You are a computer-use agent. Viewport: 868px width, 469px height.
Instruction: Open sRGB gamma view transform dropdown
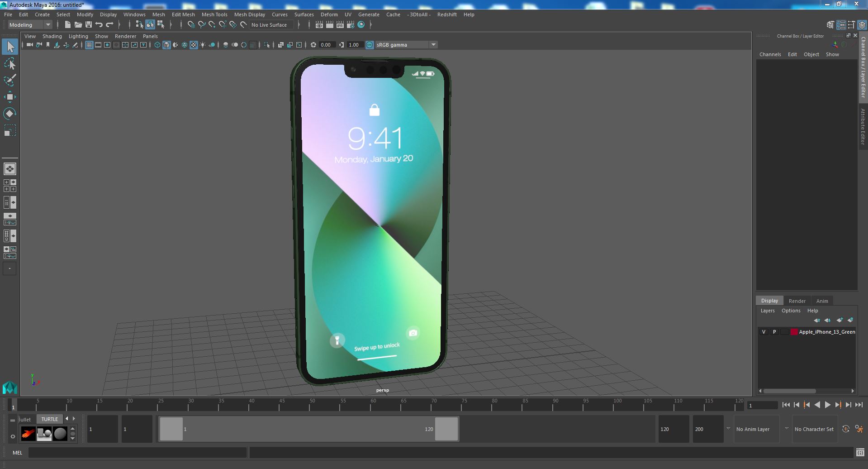[406, 45]
